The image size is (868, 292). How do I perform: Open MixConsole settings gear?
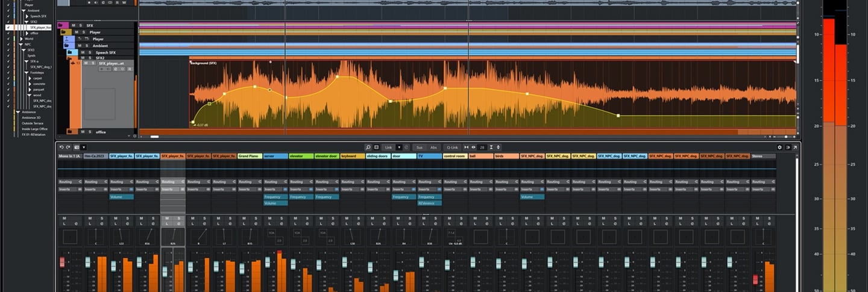point(779,147)
